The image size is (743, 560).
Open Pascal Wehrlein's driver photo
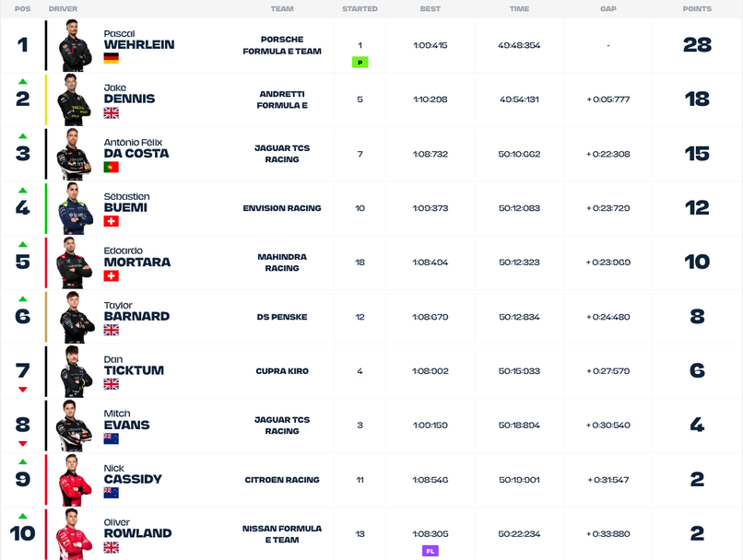tap(76, 45)
